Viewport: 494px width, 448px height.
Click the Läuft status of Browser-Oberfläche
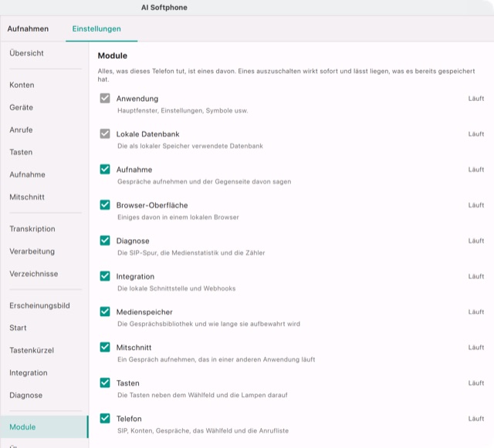tap(475, 205)
